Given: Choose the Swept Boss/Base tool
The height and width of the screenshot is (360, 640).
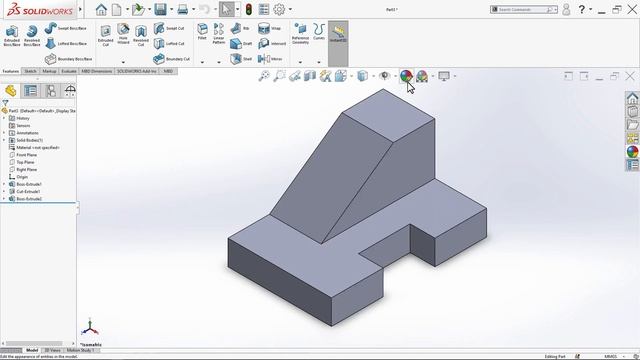Looking at the screenshot, I should click(x=65, y=28).
